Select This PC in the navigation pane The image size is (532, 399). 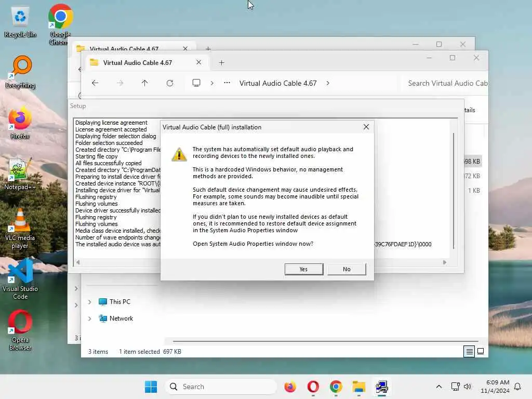tap(114, 302)
